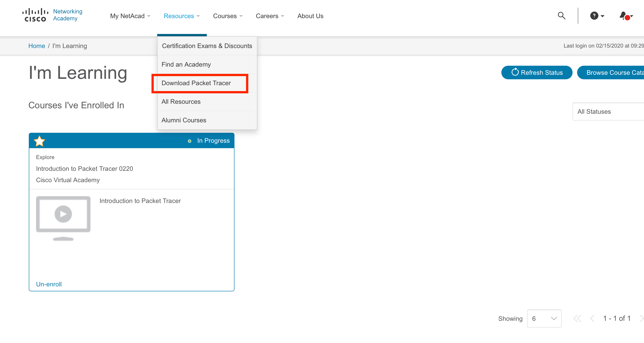This screenshot has height=343, width=644.
Task: Open the notifications bell icon
Action: coord(624,16)
